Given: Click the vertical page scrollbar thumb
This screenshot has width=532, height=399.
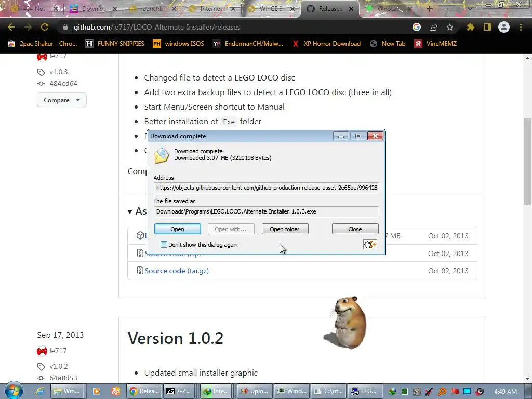Looking at the screenshot, I should pyautogui.click(x=527, y=162).
